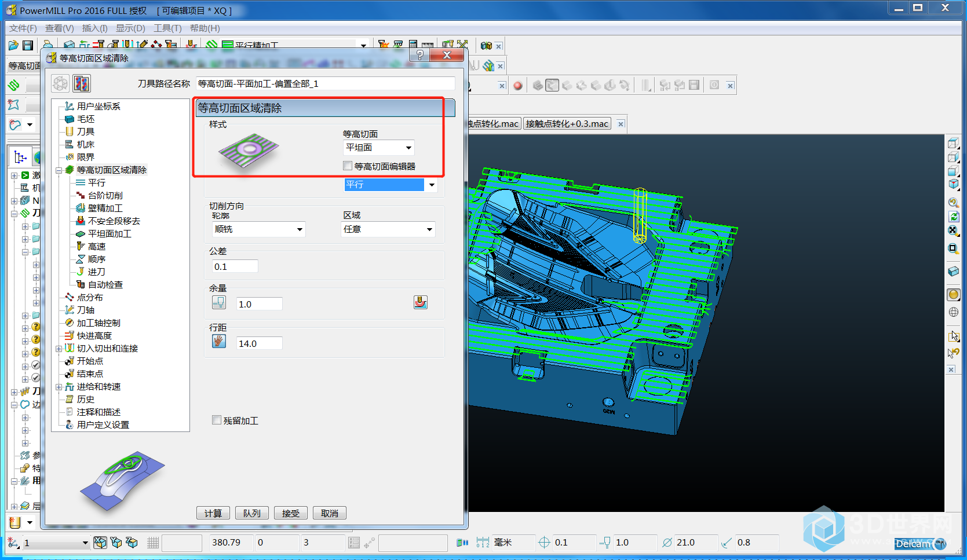Click the red record macro button

[518, 86]
